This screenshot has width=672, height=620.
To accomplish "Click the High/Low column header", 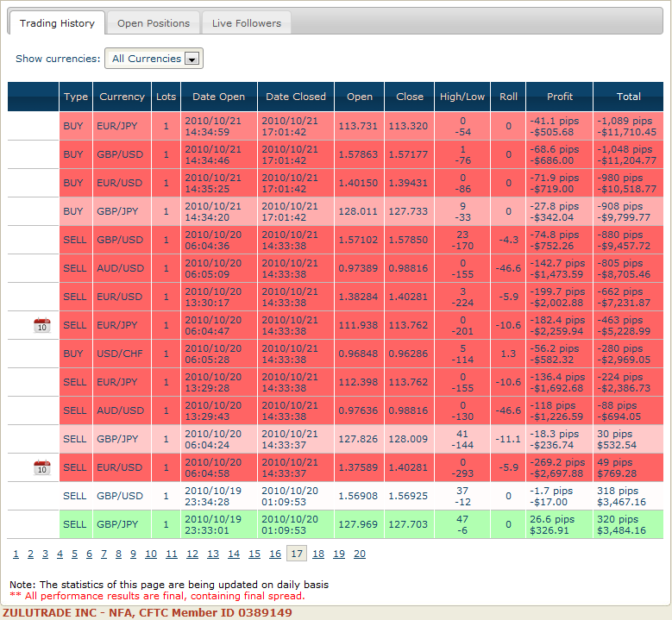I will 462,97.
